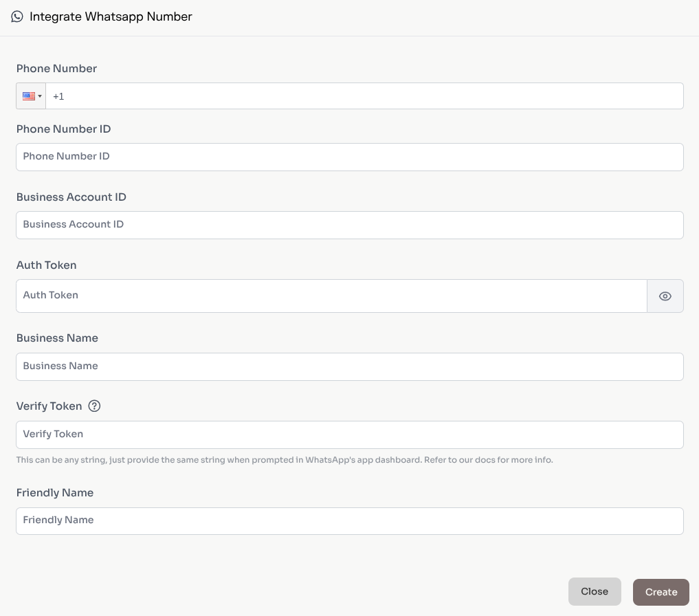Viewport: 699px width, 616px height.
Task: Focus the Friendly Name text field
Action: point(275,520)
